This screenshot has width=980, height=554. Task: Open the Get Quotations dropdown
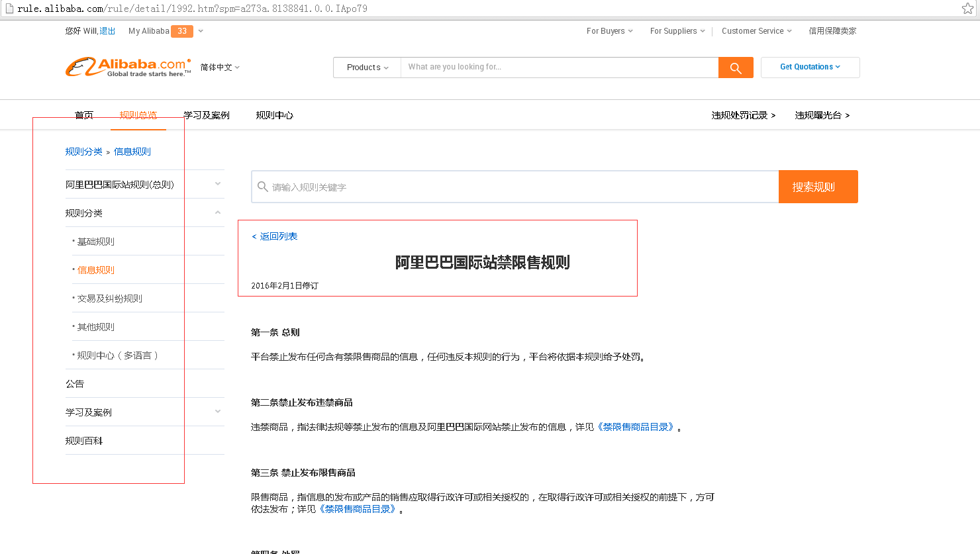tap(810, 68)
